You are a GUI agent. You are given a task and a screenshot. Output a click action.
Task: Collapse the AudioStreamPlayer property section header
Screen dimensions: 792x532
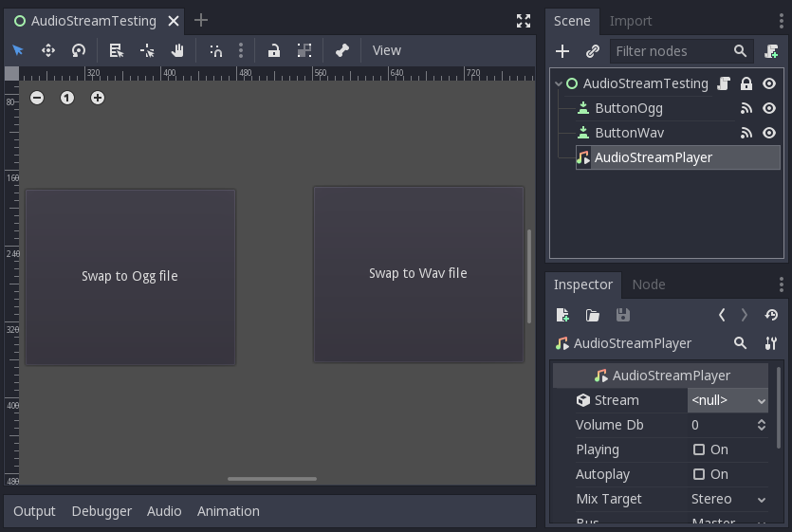[x=661, y=376]
